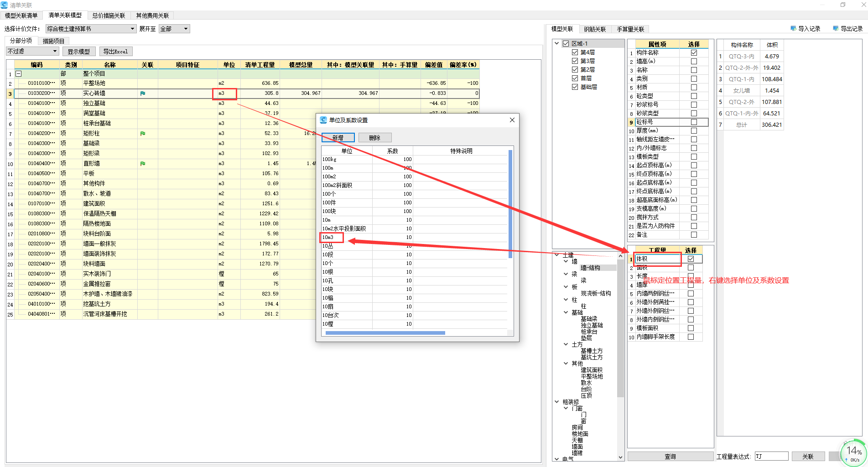Switch to the 手算量关联 tab

(x=630, y=29)
